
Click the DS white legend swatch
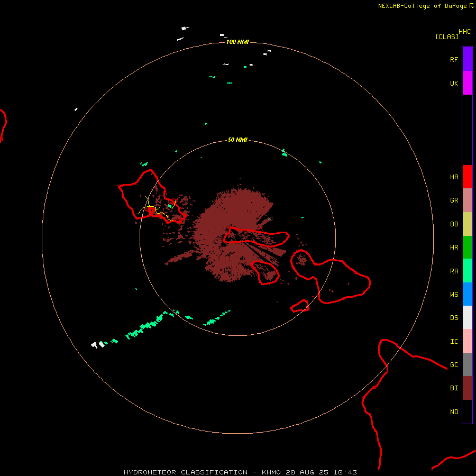(x=467, y=317)
